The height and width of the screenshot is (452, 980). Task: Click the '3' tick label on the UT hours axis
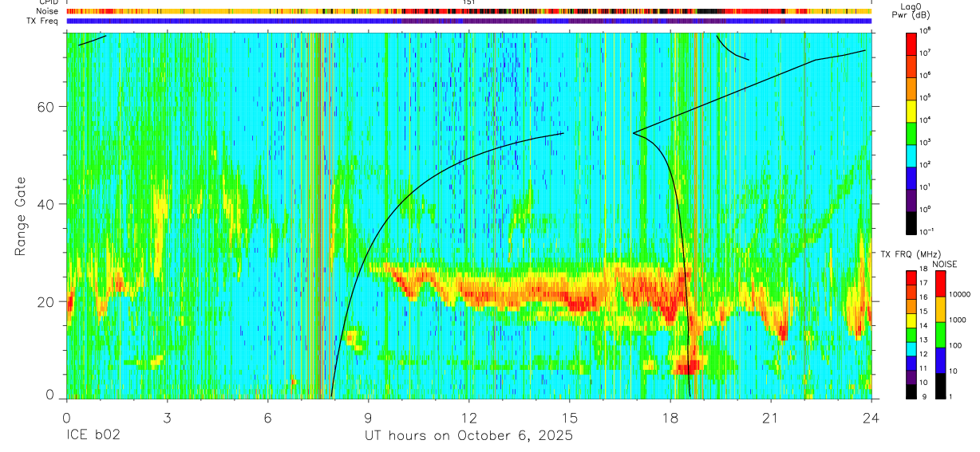[167, 417]
